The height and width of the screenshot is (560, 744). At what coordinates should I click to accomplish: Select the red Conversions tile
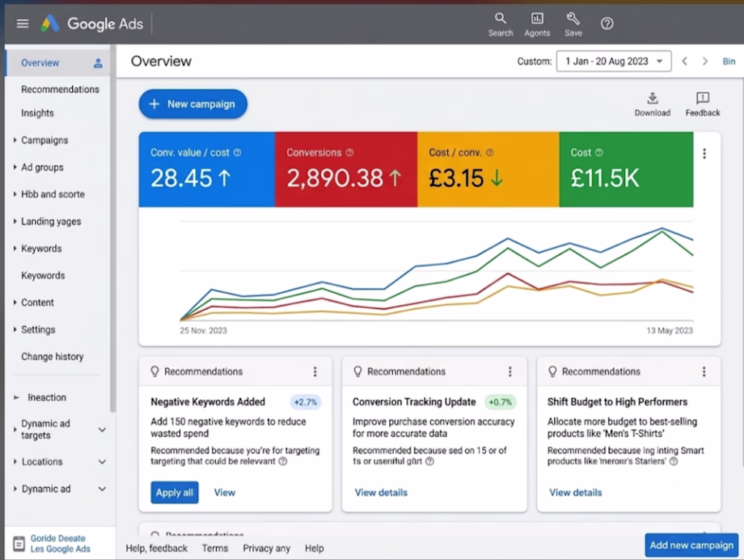tap(347, 170)
